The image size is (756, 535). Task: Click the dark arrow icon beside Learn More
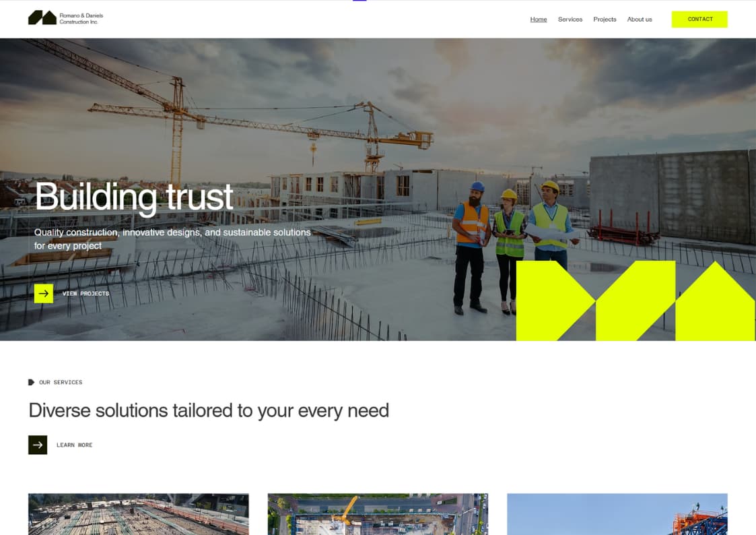pyautogui.click(x=38, y=445)
